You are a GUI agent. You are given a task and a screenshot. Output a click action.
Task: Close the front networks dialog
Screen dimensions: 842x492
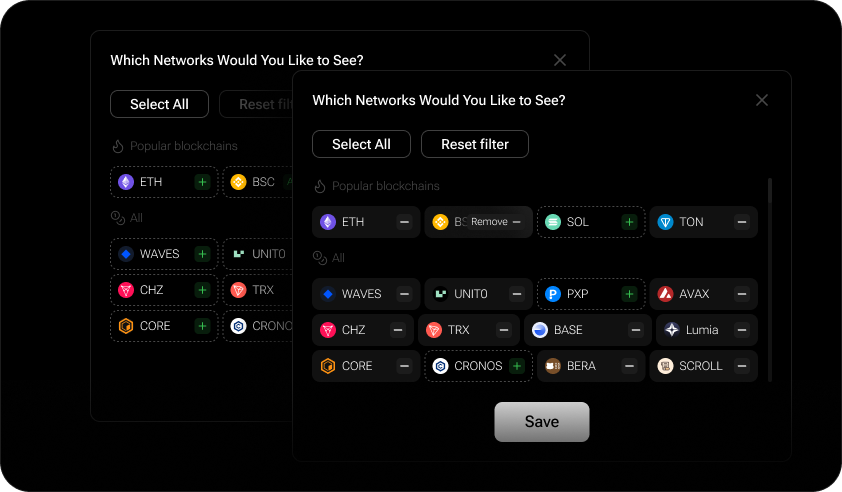[x=762, y=100]
